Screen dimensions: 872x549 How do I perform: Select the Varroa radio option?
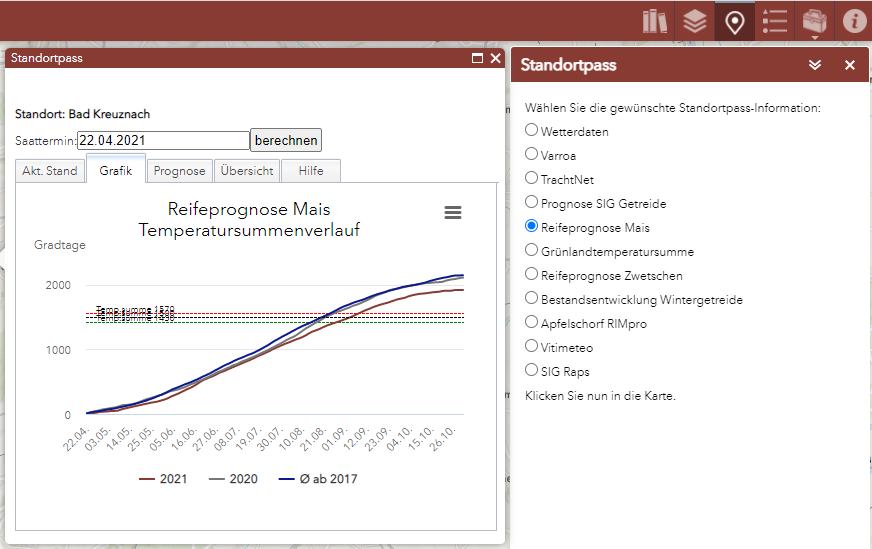coord(532,154)
